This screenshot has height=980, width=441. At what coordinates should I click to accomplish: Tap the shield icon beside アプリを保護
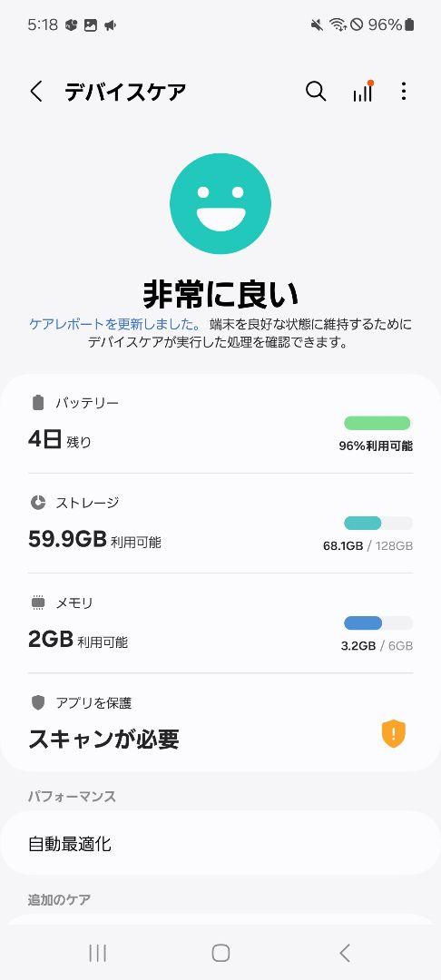click(x=38, y=702)
